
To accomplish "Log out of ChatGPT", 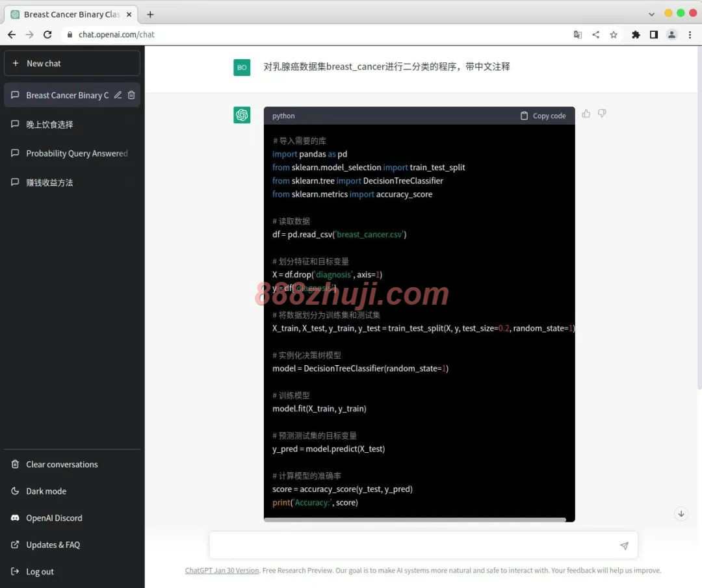I will point(72,572).
